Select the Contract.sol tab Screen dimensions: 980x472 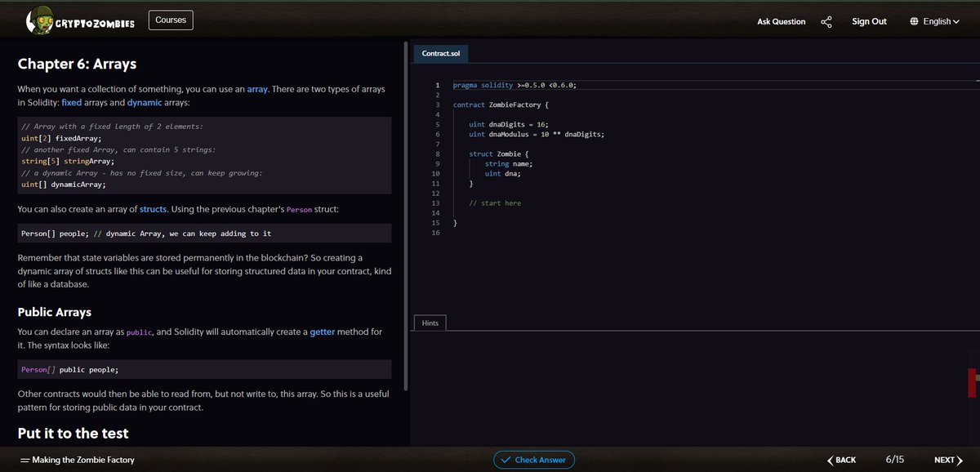pos(441,53)
